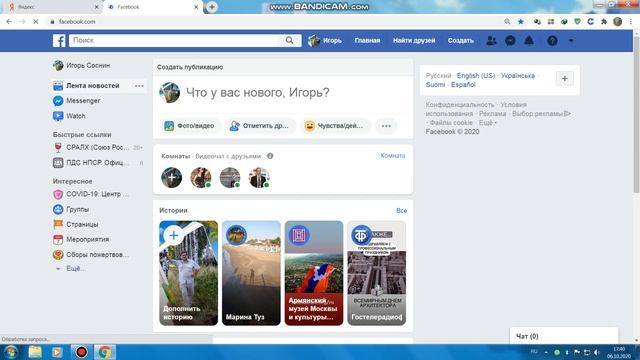Open Группы in sidebar
This screenshot has height=360, width=640.
(71, 209)
